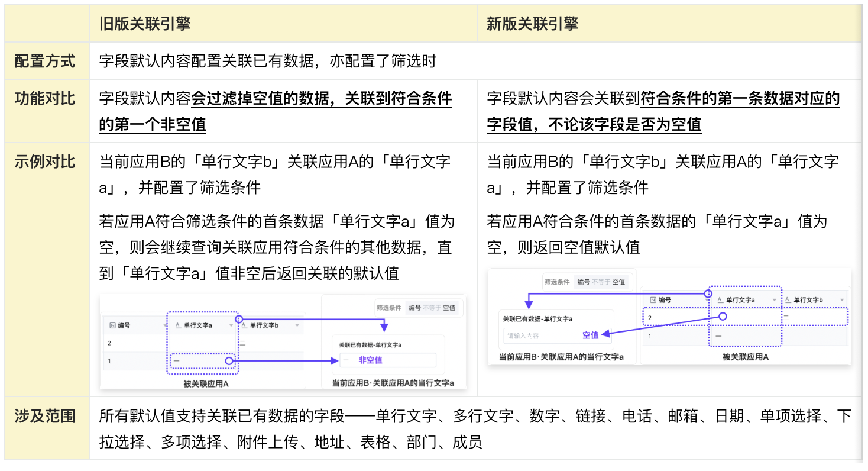868x471 pixels.
Task: Click the 编号 field icon in old-engine example
Action: point(112,325)
